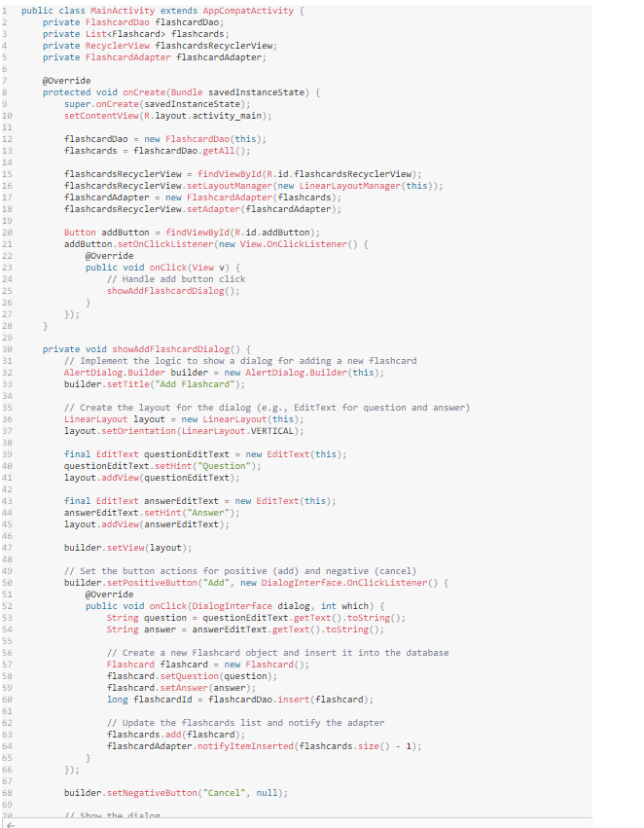644x828 pixels.
Task: Click 'layout.addView(questionEditText);' line
Action: (152, 478)
